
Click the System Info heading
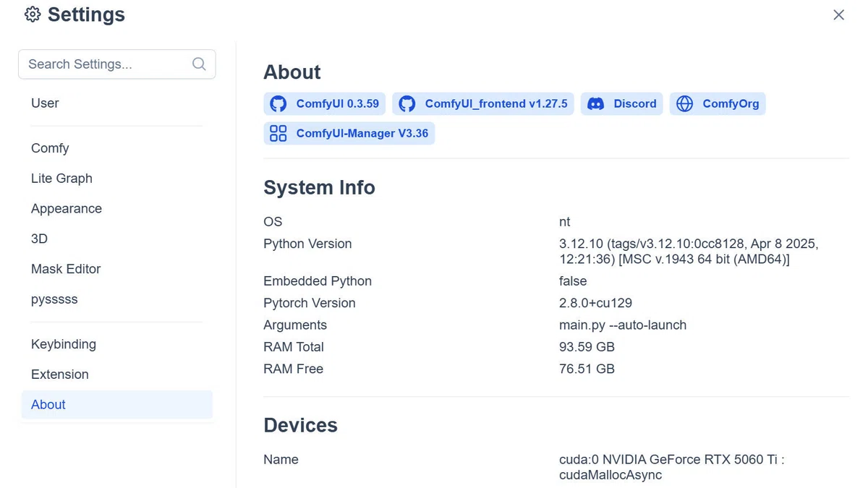pyautogui.click(x=319, y=188)
